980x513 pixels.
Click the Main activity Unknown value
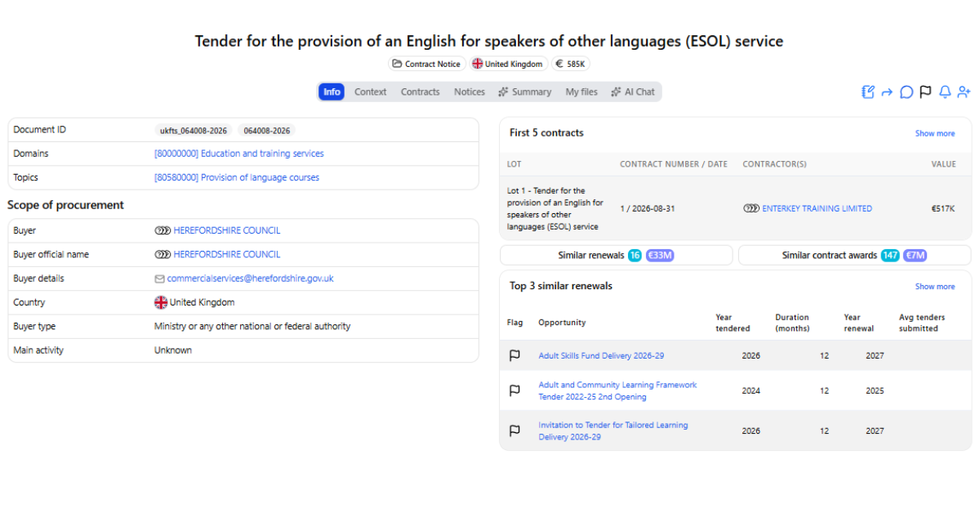(173, 350)
